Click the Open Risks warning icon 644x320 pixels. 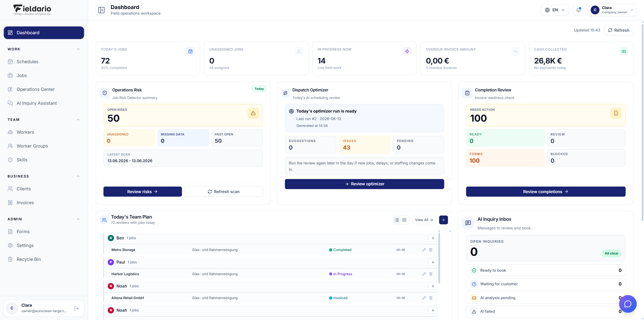(x=253, y=113)
